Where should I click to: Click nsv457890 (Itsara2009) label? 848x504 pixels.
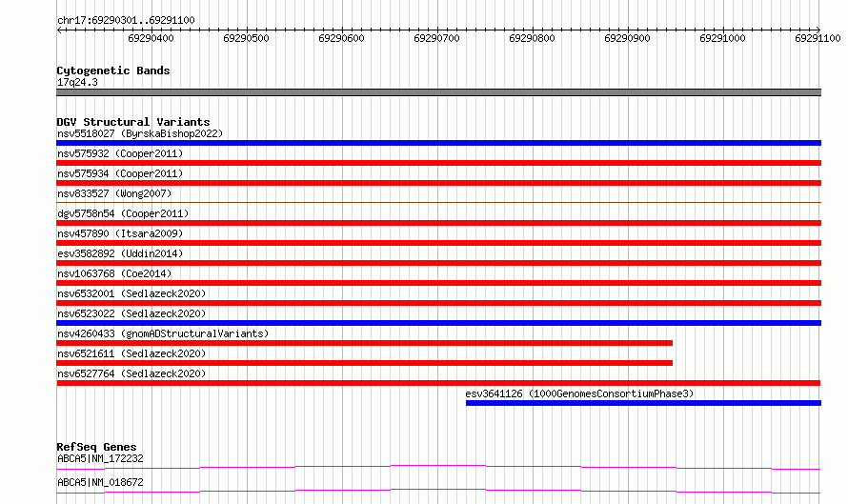click(x=120, y=233)
